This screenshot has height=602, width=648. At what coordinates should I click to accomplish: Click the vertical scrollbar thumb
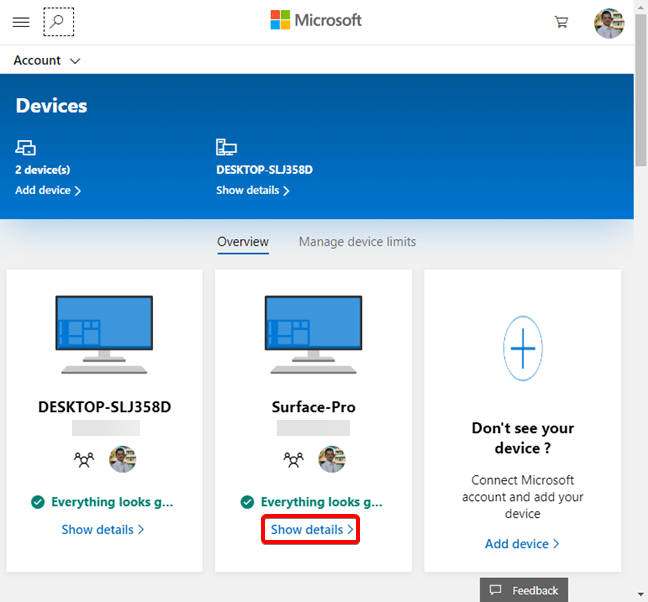641,89
